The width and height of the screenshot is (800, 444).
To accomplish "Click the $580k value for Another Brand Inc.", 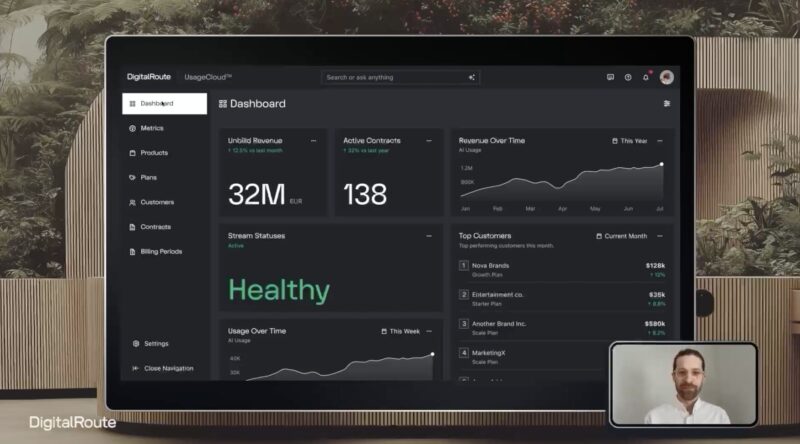I will pos(655,324).
